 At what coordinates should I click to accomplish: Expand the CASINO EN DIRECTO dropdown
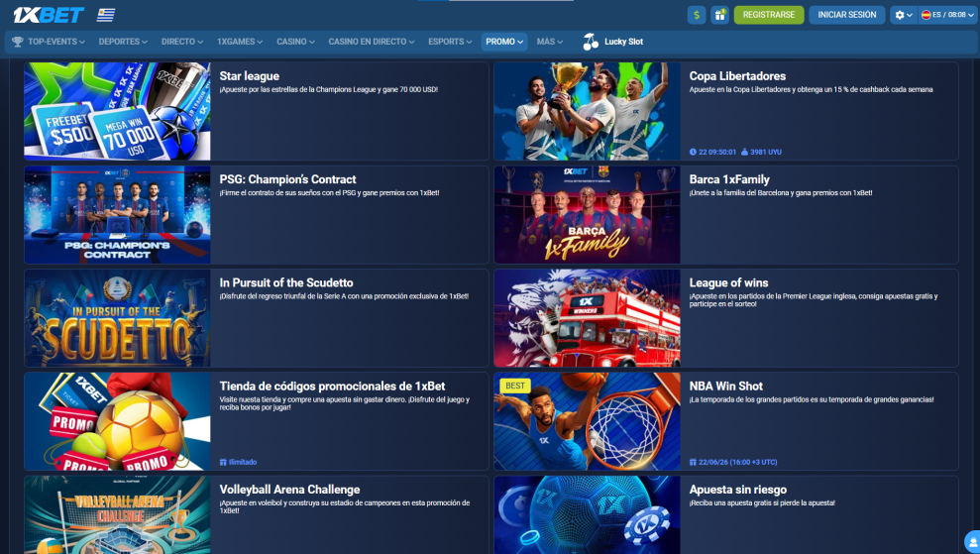click(x=373, y=42)
